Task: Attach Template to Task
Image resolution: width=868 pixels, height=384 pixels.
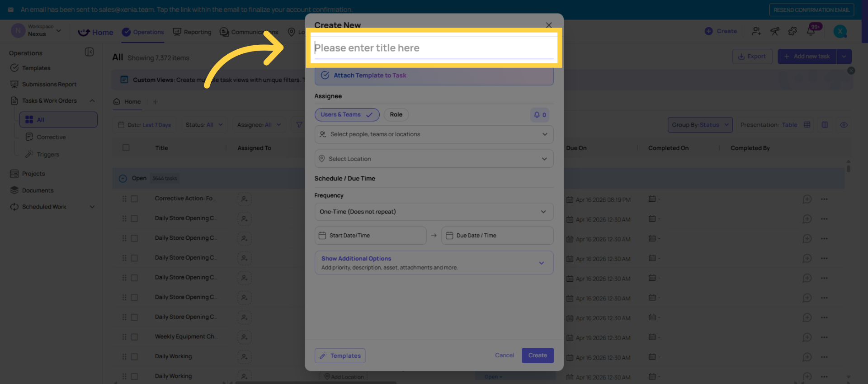Action: click(x=434, y=76)
